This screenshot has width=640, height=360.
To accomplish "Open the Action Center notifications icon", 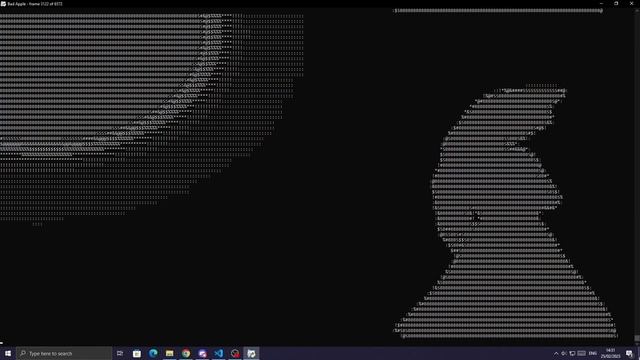I will 629,353.
